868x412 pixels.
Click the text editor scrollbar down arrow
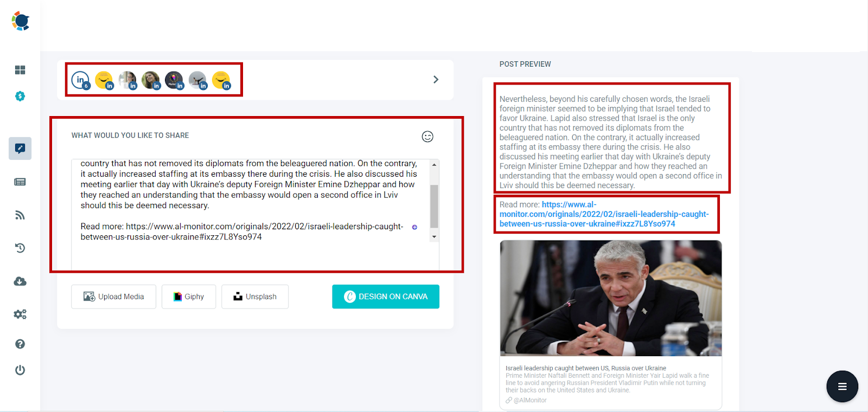434,237
